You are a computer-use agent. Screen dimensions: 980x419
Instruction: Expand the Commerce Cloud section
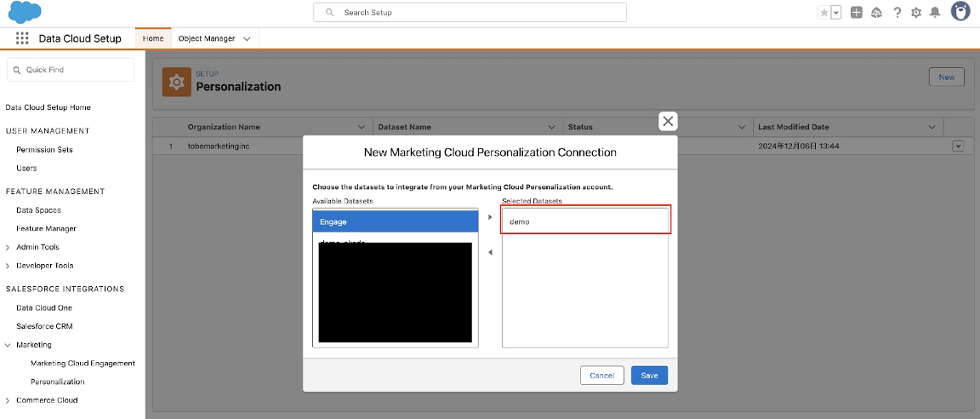click(9, 400)
